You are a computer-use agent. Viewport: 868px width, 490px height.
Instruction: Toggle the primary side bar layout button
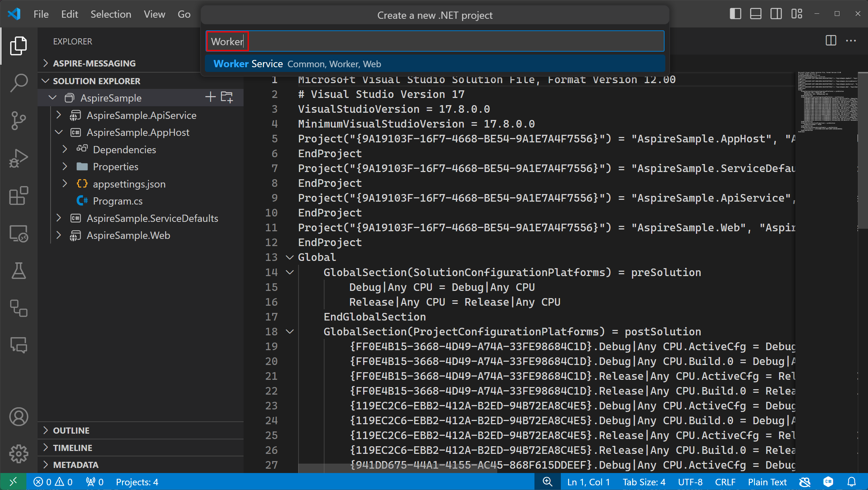(735, 14)
